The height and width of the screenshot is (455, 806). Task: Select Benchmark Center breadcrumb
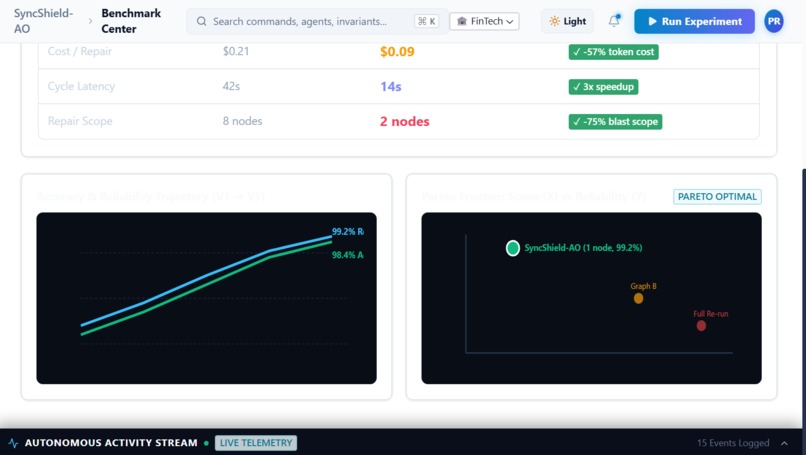[x=131, y=21]
